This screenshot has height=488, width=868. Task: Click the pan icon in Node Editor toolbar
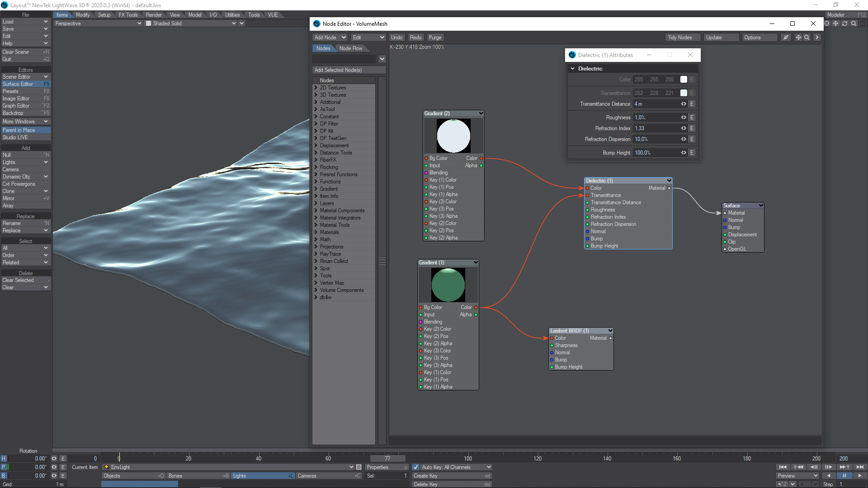click(x=798, y=38)
